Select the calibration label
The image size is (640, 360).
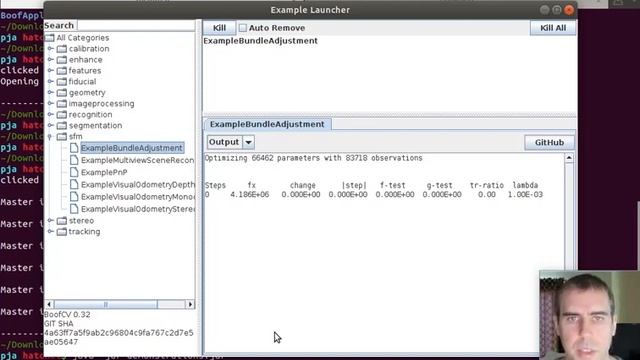(x=89, y=49)
